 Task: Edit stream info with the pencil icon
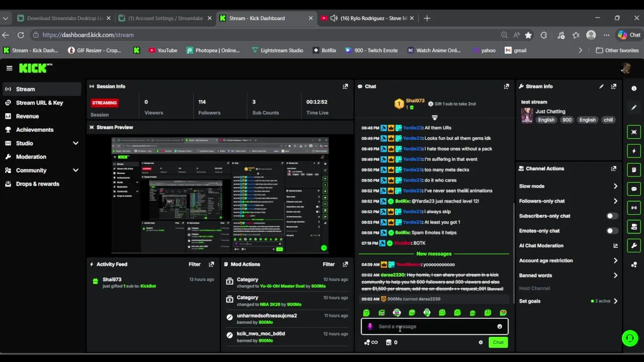click(x=601, y=86)
